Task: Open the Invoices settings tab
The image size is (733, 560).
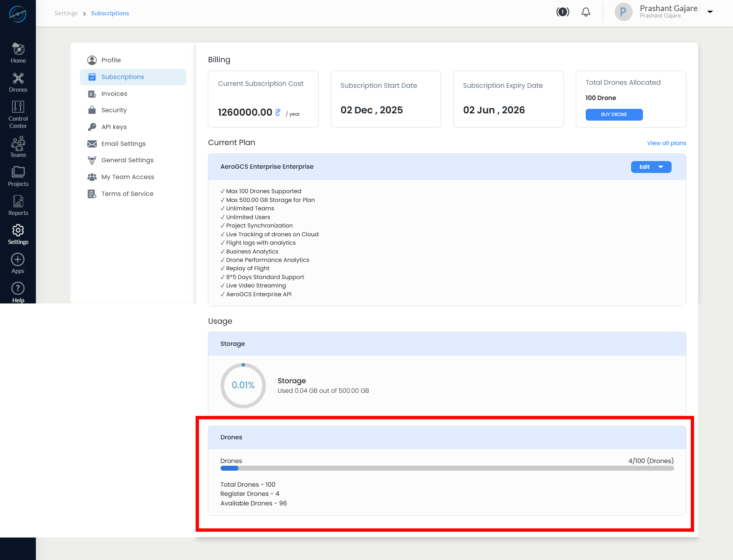Action: (x=114, y=94)
